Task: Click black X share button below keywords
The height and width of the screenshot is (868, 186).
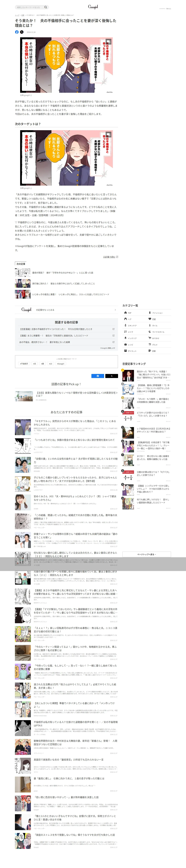Action: point(111,376)
